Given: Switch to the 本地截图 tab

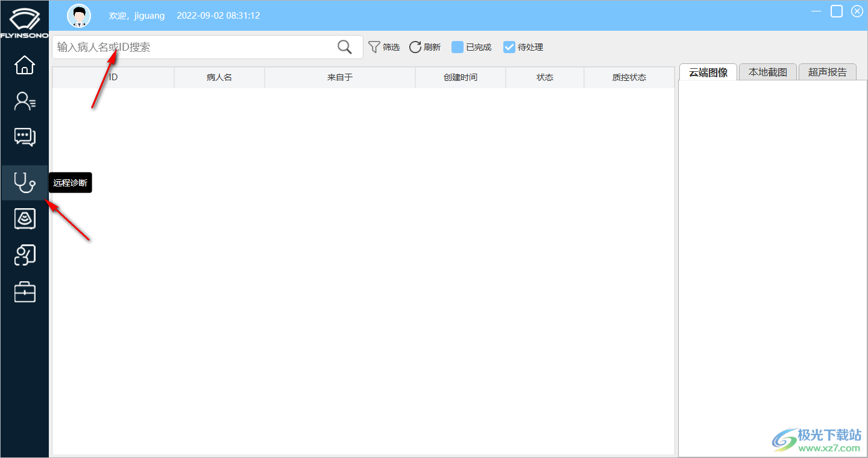Looking at the screenshot, I should tap(768, 72).
